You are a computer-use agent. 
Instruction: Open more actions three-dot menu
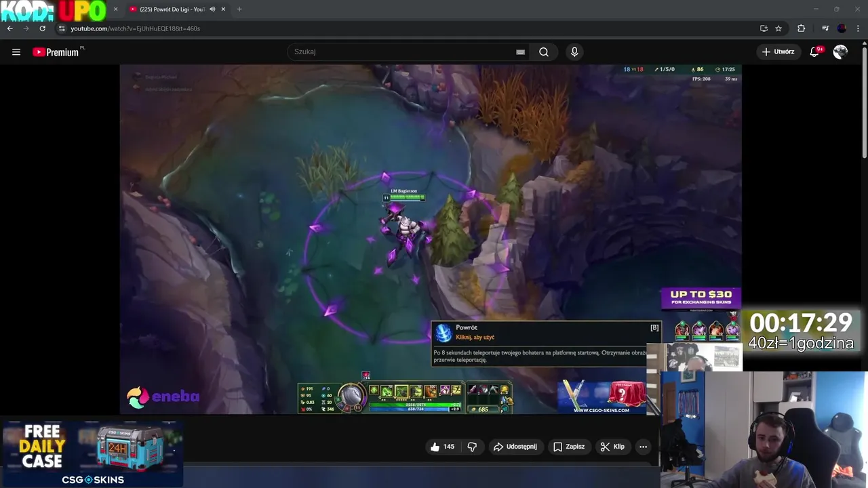tap(643, 447)
